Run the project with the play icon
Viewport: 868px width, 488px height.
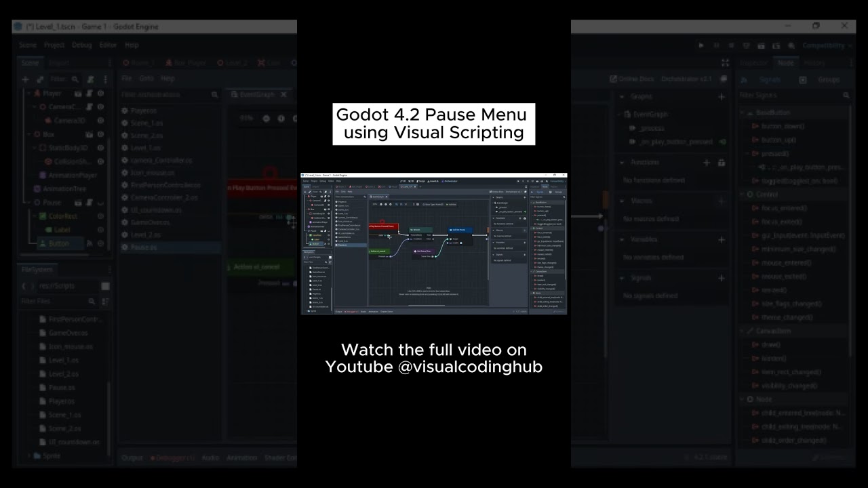(701, 45)
